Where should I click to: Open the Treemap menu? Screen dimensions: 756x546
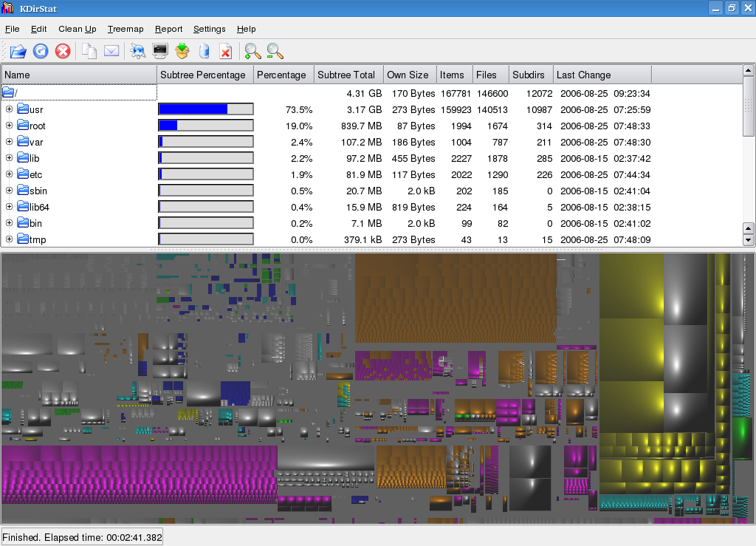(126, 29)
